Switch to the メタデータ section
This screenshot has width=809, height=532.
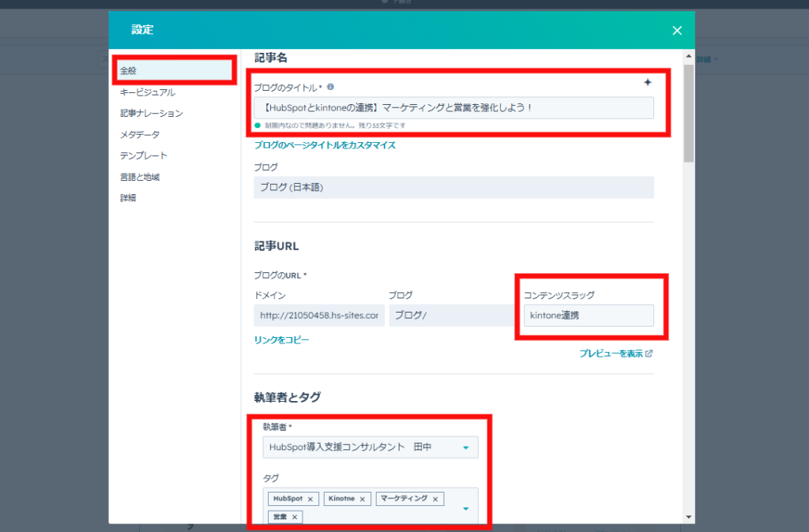140,134
